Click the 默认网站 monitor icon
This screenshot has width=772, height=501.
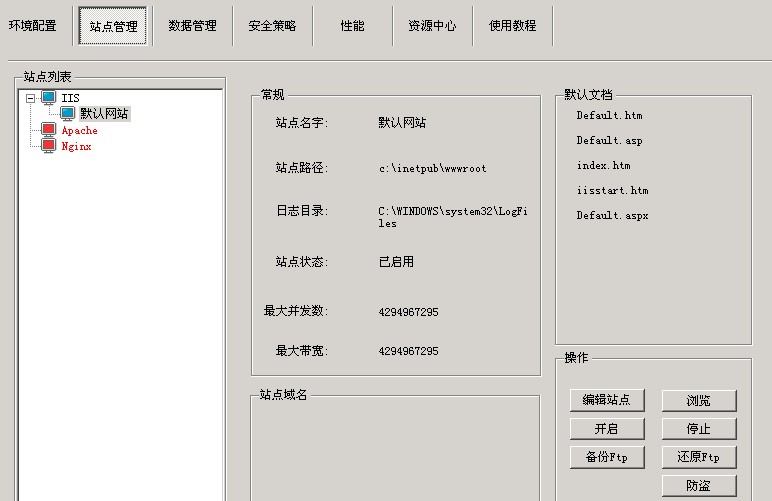click(x=67, y=114)
